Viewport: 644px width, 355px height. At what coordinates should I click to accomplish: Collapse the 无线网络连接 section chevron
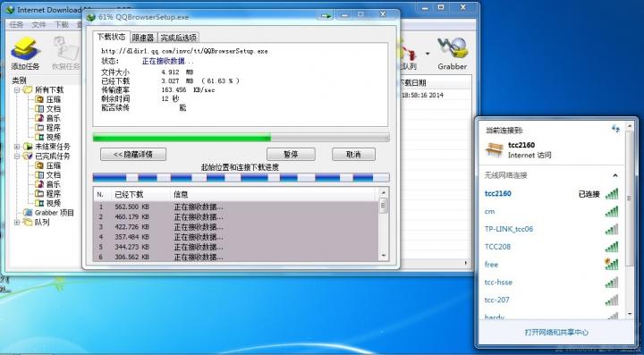[x=615, y=175]
